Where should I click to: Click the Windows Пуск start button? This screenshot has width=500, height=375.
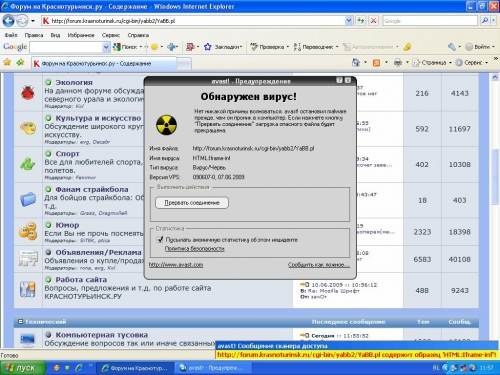23,368
